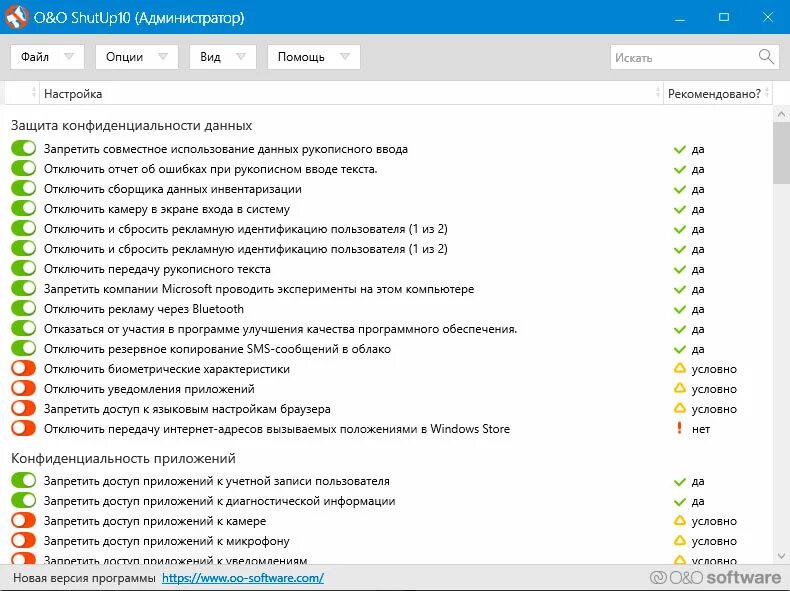The image size is (790, 591).
Task: Turn on blocking app access to microphone
Action: (x=23, y=541)
